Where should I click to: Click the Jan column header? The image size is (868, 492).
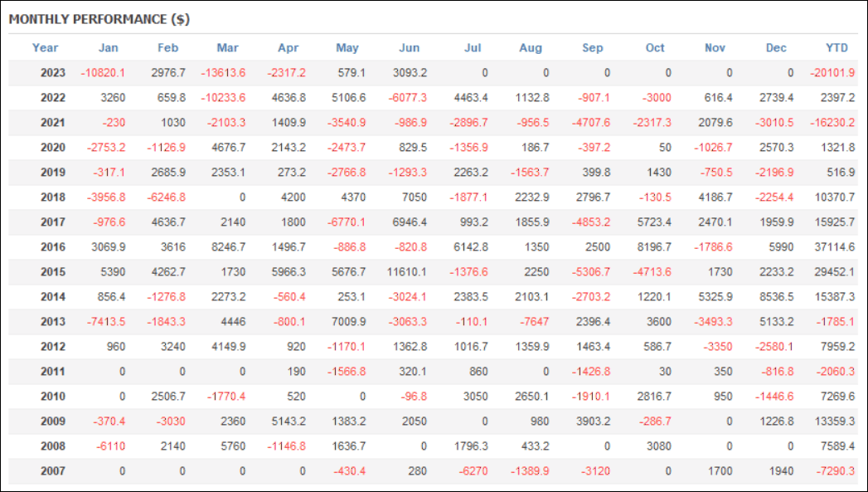pos(108,47)
